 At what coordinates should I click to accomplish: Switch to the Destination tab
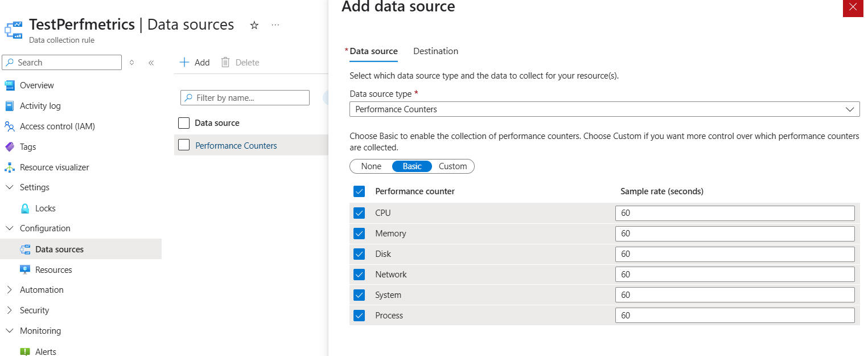(x=435, y=51)
